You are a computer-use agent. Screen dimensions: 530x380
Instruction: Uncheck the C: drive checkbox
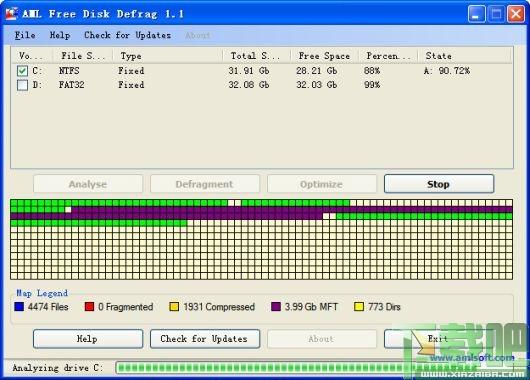tap(22, 71)
